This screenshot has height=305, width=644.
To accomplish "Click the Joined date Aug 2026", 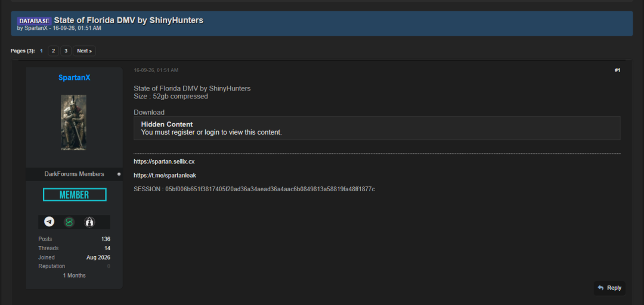I will point(98,258).
